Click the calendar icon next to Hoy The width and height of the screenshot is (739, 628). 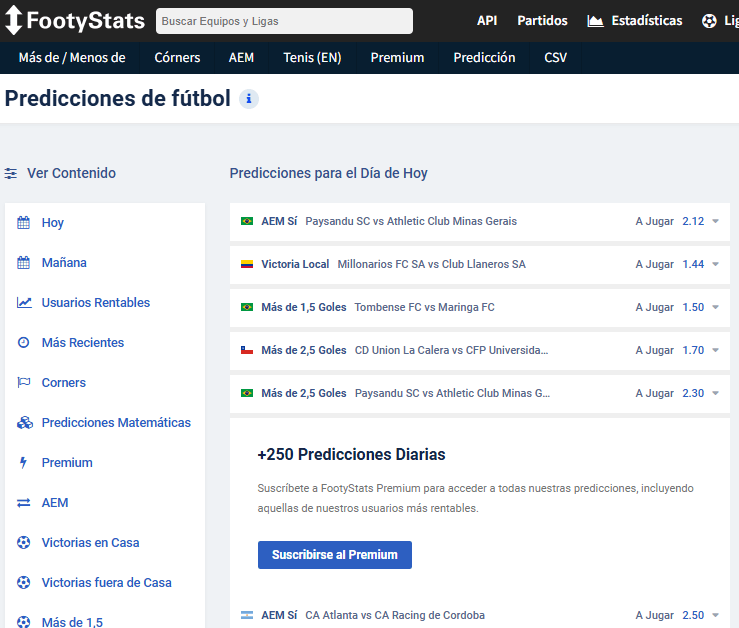[24, 223]
